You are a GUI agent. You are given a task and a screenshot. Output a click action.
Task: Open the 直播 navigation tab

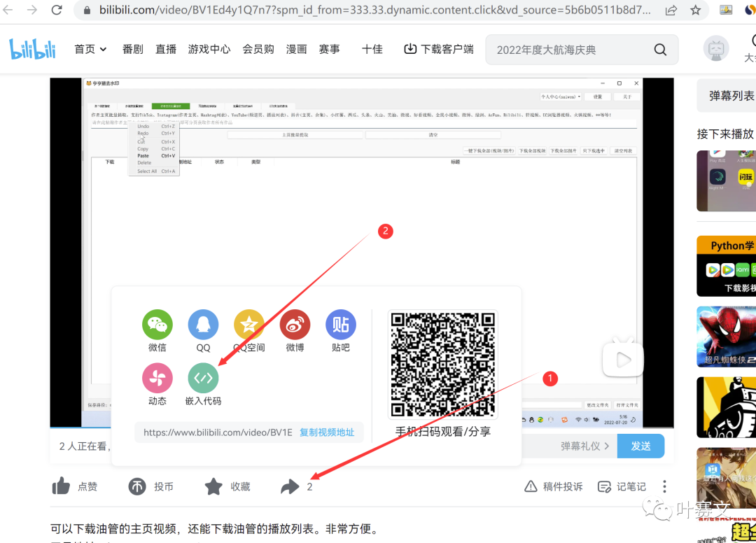166,49
